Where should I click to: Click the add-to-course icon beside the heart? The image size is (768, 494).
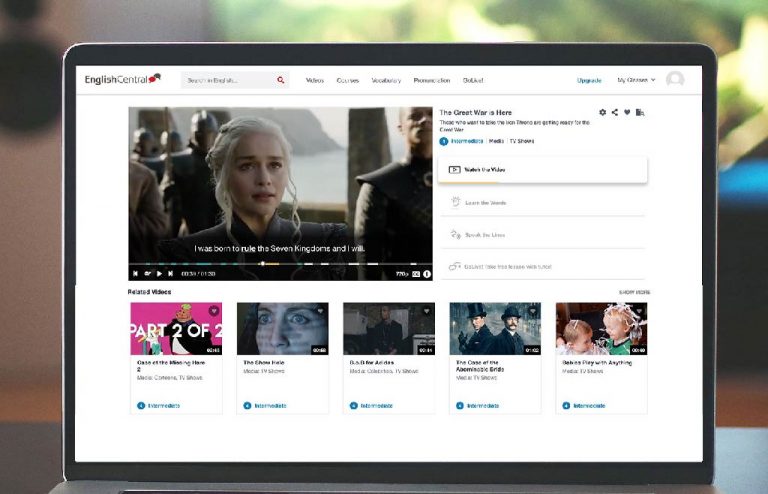pos(640,112)
